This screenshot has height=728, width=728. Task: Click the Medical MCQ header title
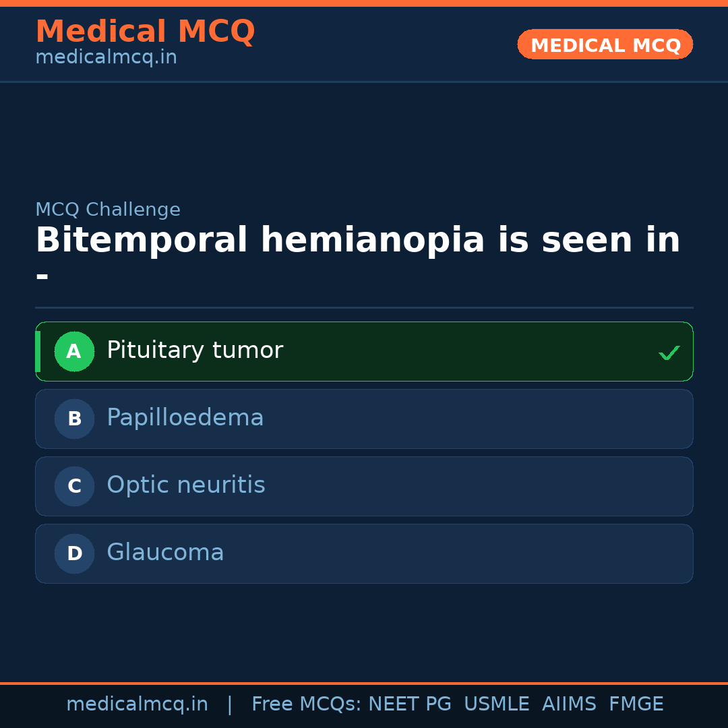[x=145, y=32]
